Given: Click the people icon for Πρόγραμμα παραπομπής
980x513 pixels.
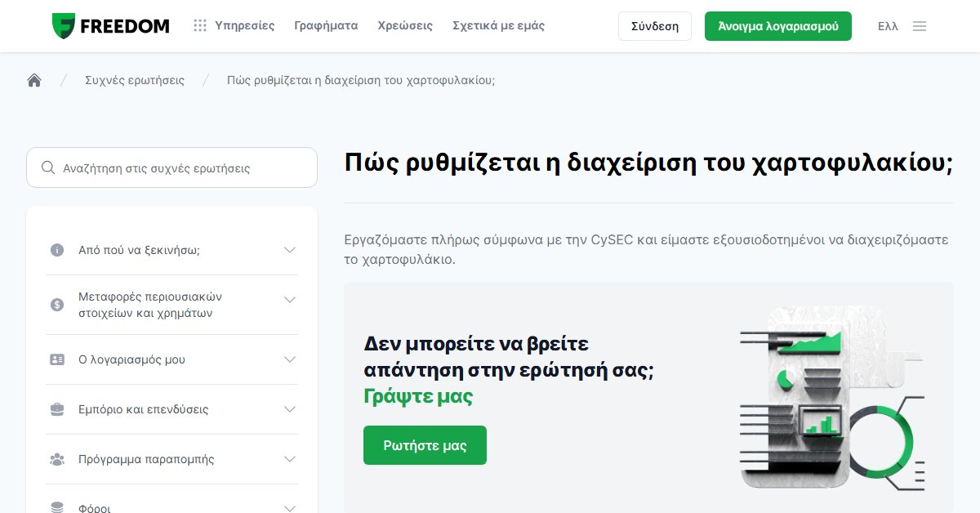Looking at the screenshot, I should pyautogui.click(x=57, y=459).
